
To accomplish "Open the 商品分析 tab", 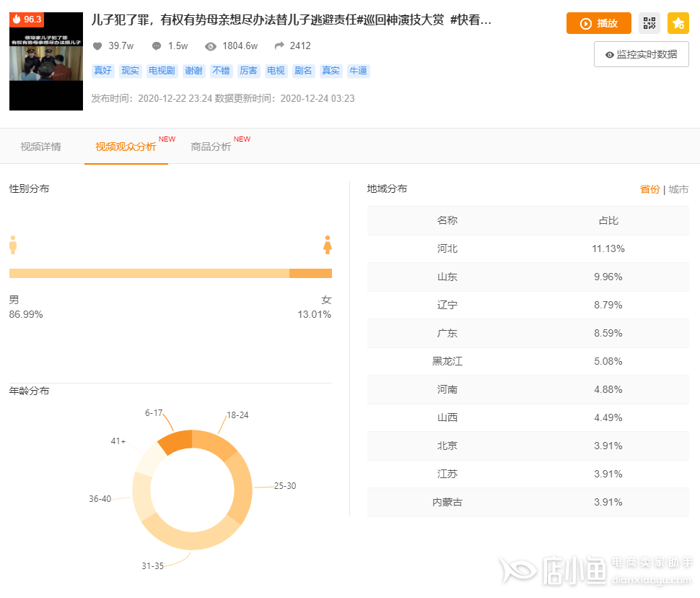I will (x=211, y=145).
